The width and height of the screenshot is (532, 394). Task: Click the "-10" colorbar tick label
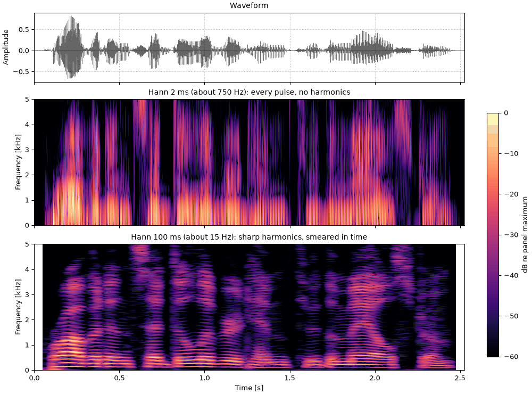511,153
